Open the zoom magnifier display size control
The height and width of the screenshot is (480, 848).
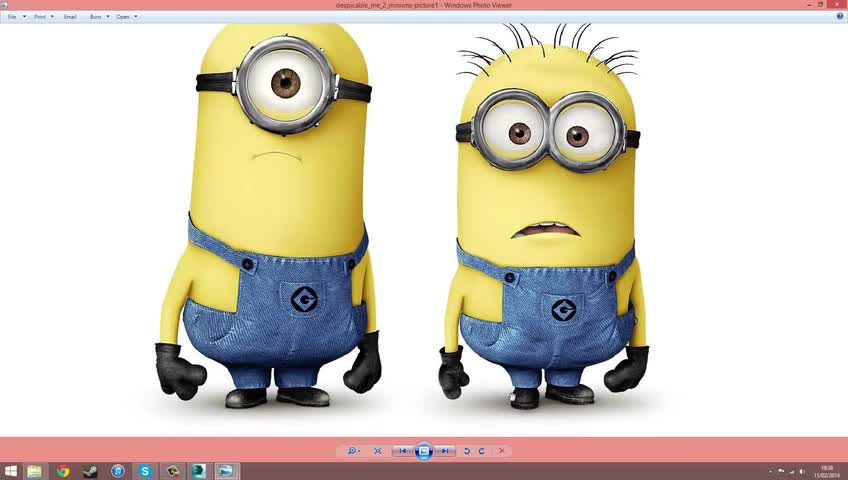tap(353, 451)
